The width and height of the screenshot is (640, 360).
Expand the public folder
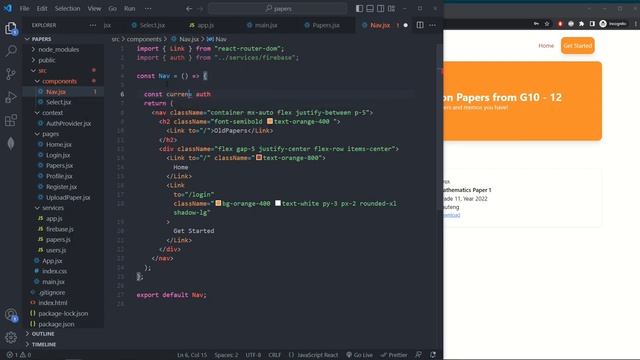[x=47, y=60]
